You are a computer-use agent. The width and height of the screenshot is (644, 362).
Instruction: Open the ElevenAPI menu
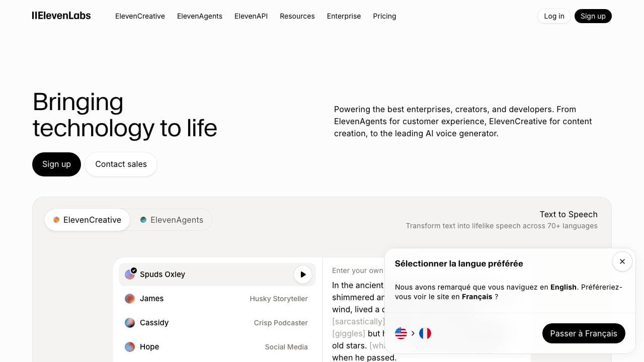pyautogui.click(x=251, y=16)
